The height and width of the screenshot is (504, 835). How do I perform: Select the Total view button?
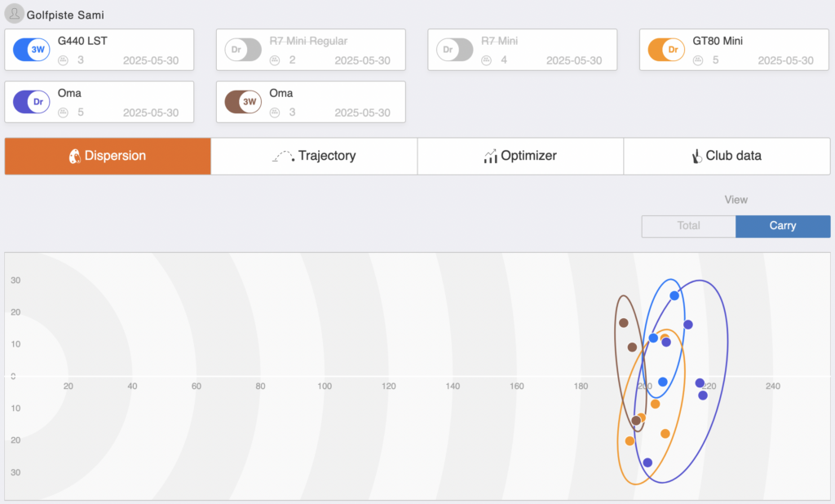point(688,226)
